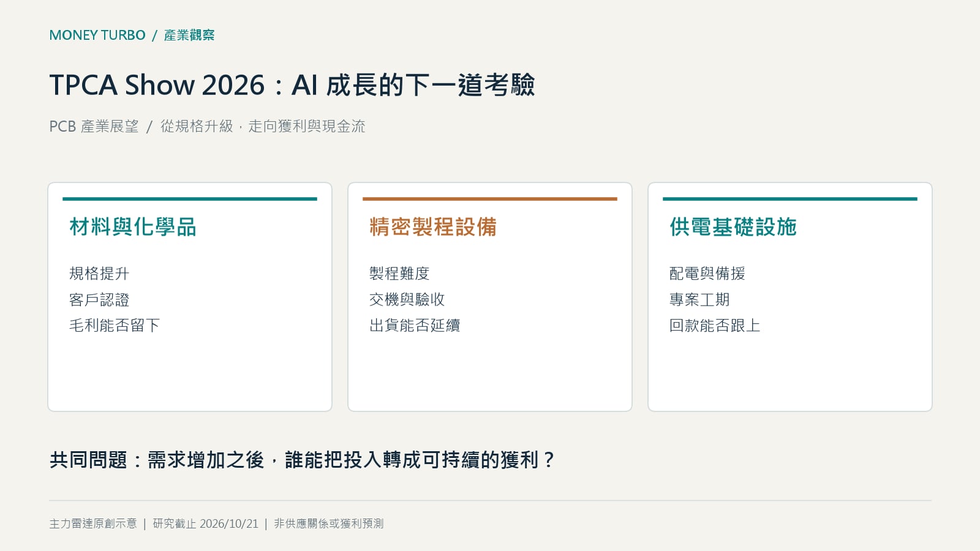Select the title TPCA Show 2026：AI 成長的下一道考驗
This screenshot has width=980, height=551.
292,85
